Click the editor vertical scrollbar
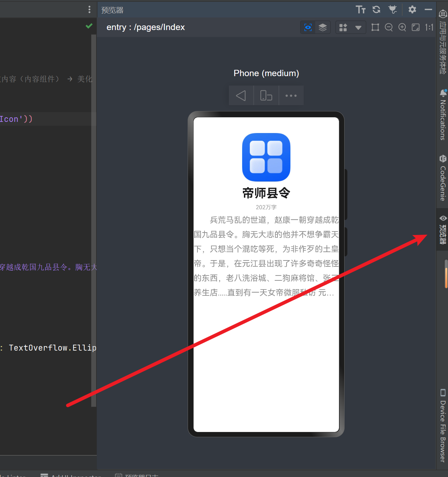 [x=94, y=220]
